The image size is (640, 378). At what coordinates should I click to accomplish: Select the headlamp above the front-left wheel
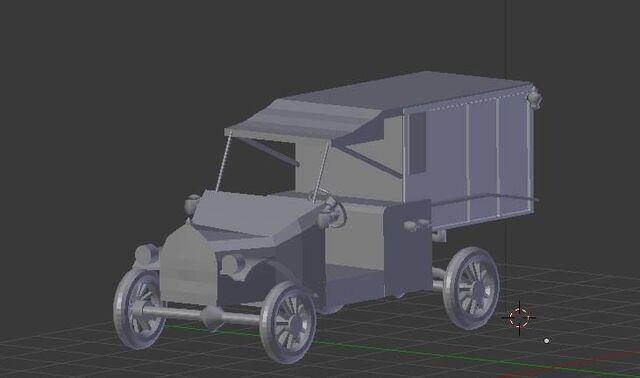(147, 253)
